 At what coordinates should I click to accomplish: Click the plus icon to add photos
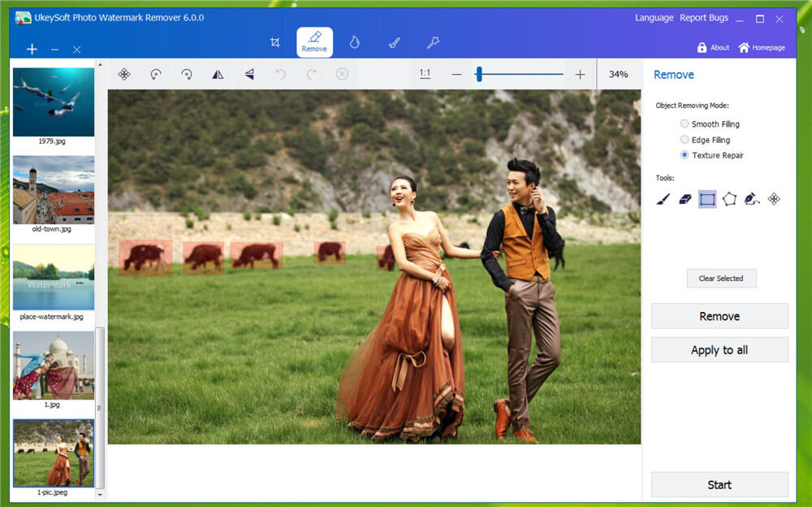(x=32, y=50)
